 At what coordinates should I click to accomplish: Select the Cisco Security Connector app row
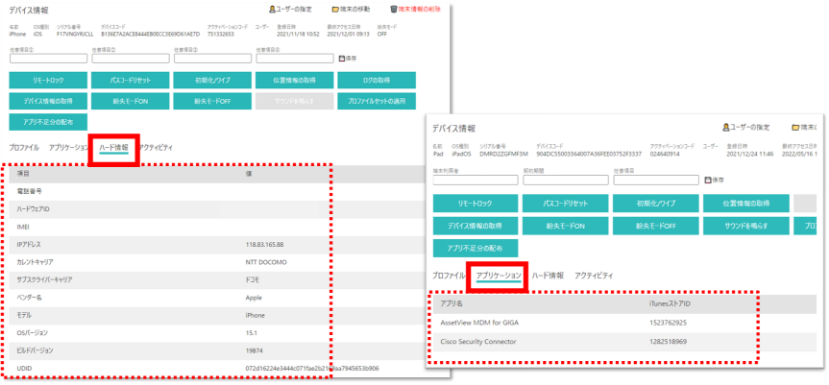pyautogui.click(x=595, y=342)
